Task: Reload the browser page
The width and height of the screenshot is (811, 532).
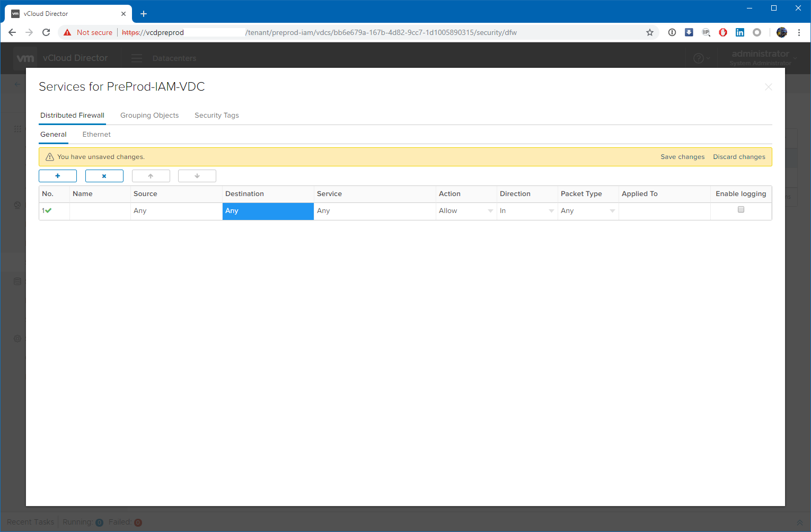Action: (x=46, y=32)
